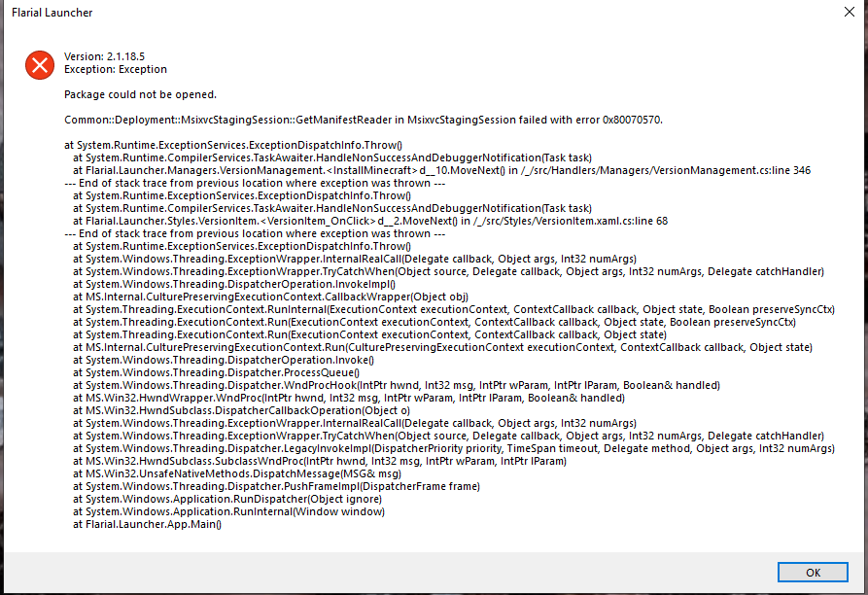The width and height of the screenshot is (868, 595).
Task: Click the VersionManagement.cs:line 346 stack trace line
Action: pos(441,170)
